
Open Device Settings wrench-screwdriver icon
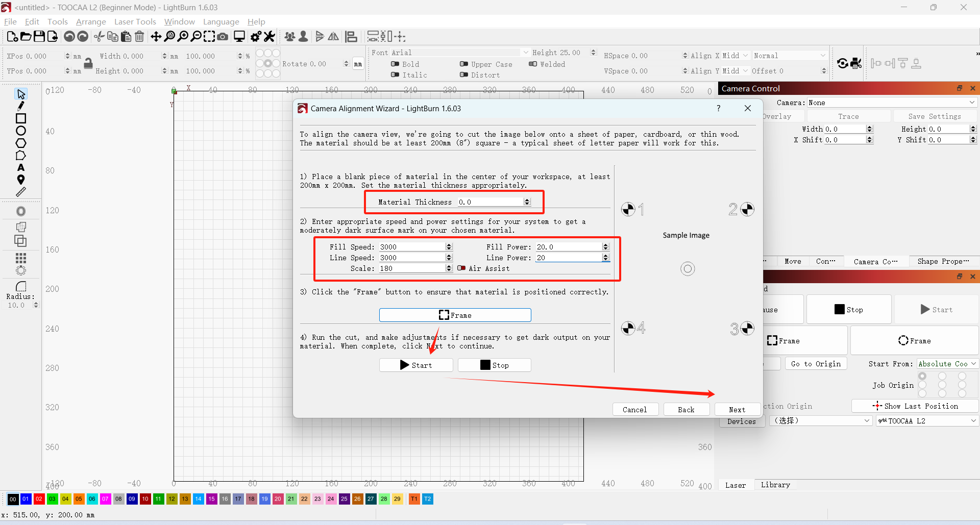[269, 36]
